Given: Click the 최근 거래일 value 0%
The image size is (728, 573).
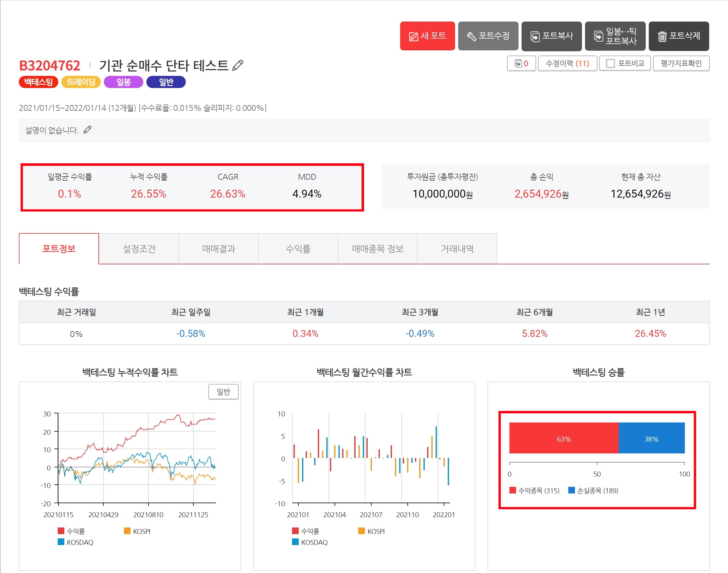Looking at the screenshot, I should click(x=76, y=334).
